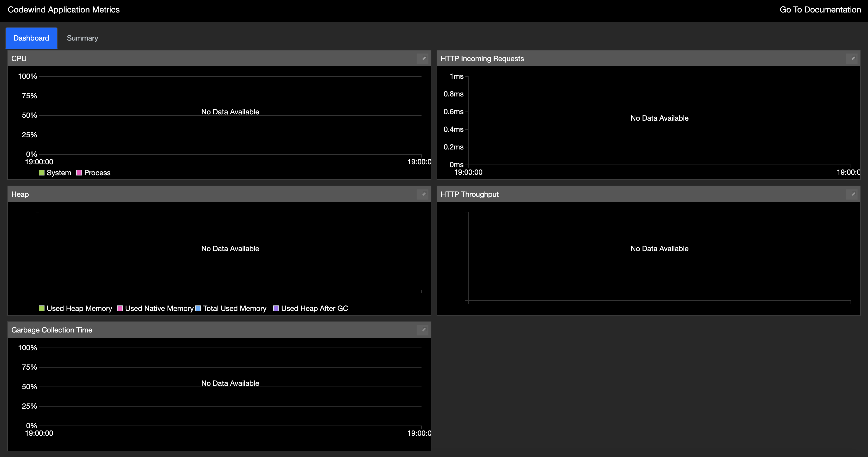The width and height of the screenshot is (868, 457).
Task: Click the blue Total Used Memory swatch
Action: coord(198,308)
